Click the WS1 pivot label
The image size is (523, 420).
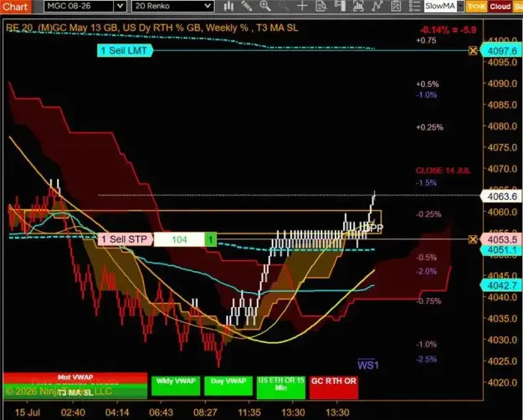pos(368,365)
